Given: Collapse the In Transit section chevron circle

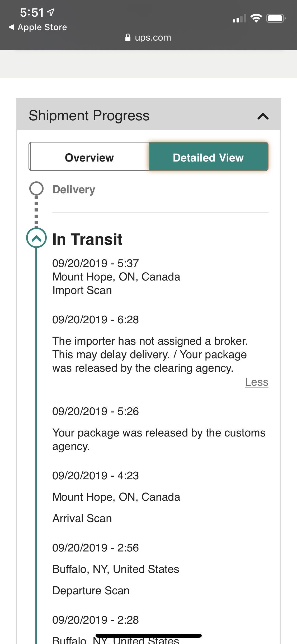Looking at the screenshot, I should (x=36, y=238).
